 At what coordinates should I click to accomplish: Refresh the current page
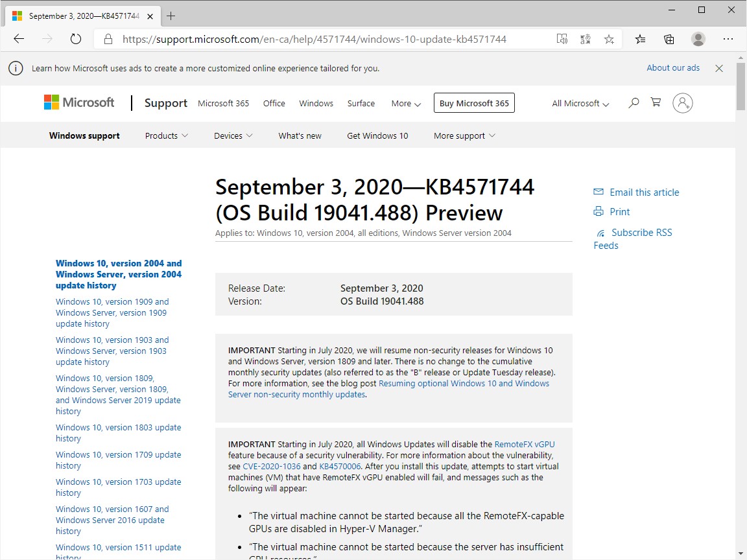(76, 39)
